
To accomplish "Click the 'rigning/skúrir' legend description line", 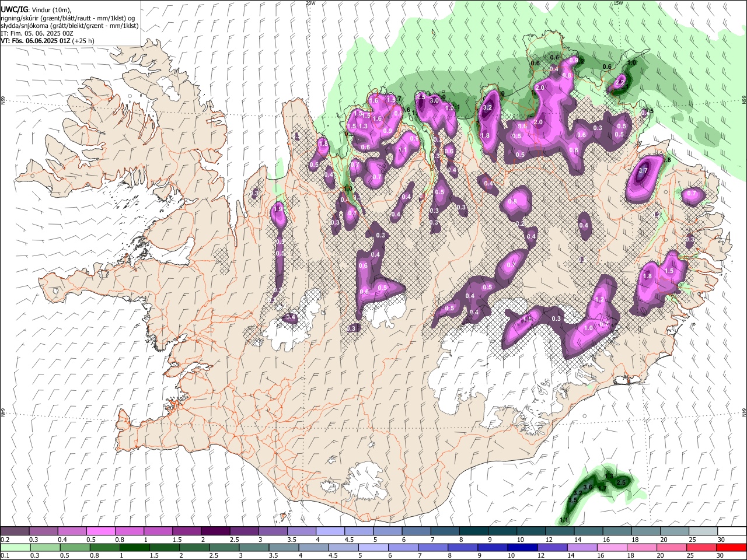I will (67, 17).
